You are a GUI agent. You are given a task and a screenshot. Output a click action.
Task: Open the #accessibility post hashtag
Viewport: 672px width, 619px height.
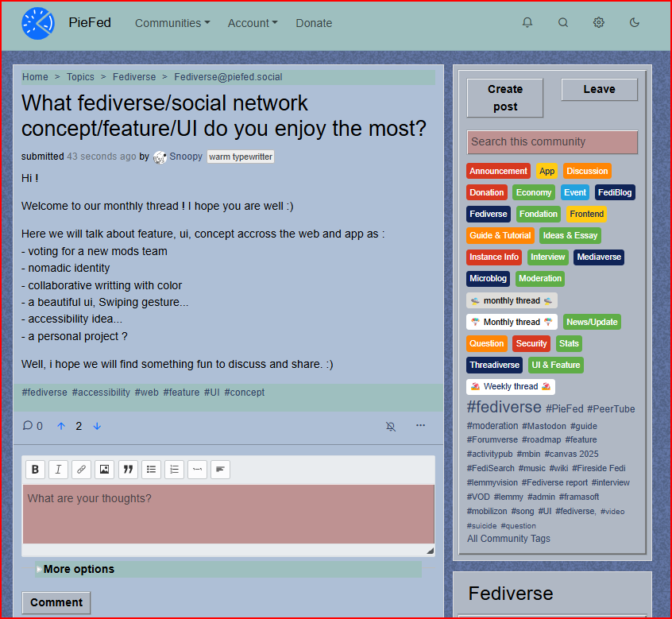coord(101,393)
